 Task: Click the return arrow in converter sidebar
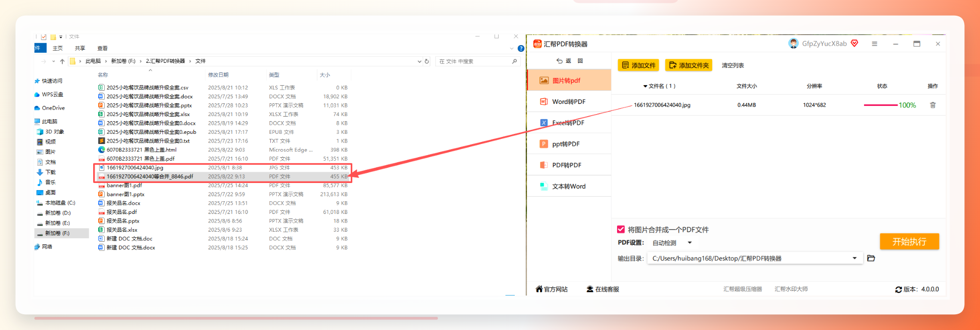tap(559, 61)
